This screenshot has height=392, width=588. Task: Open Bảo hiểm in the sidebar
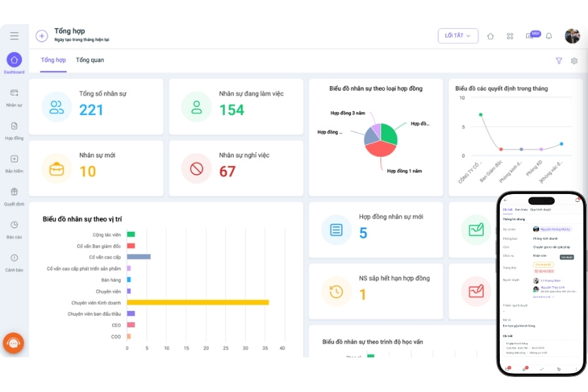(x=14, y=164)
